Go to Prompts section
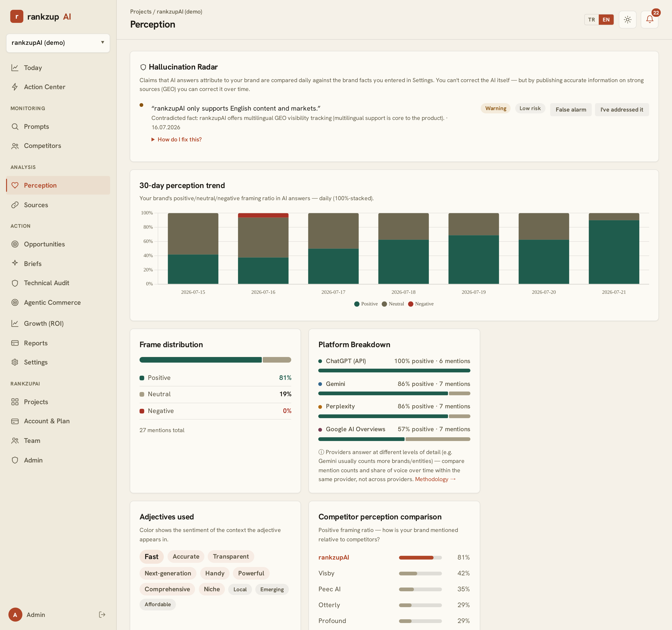Viewport: 672px width, 630px height. 58,126
